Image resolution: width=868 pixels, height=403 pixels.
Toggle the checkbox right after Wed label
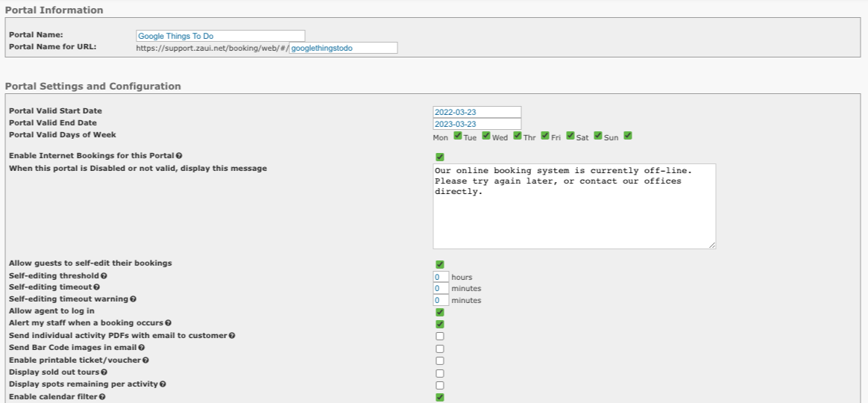coord(518,136)
